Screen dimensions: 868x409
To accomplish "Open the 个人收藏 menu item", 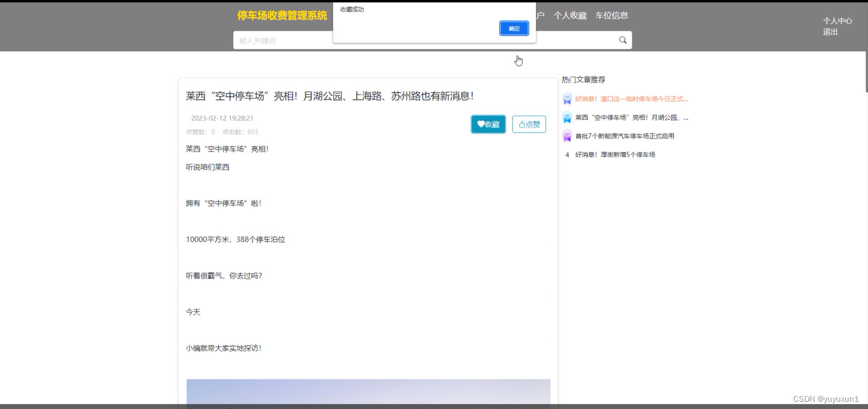I will (570, 16).
